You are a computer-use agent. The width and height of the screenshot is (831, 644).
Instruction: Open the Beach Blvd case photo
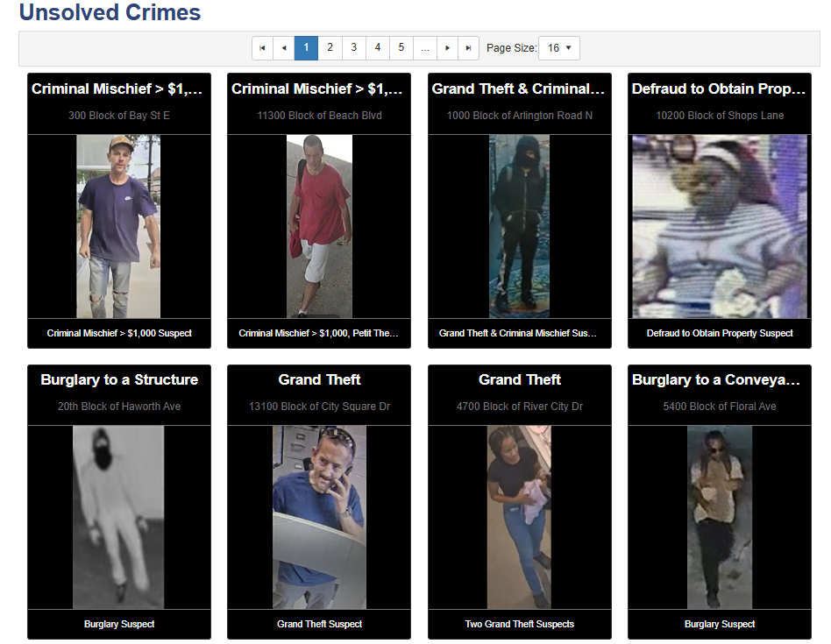coord(319,226)
